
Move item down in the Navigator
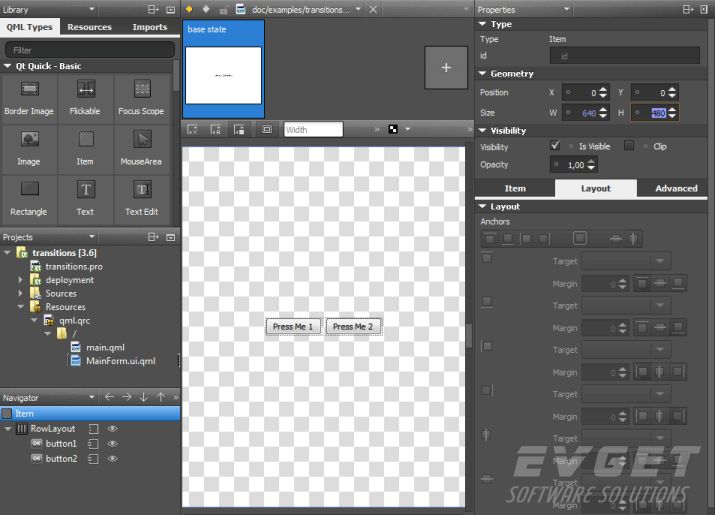[144, 397]
